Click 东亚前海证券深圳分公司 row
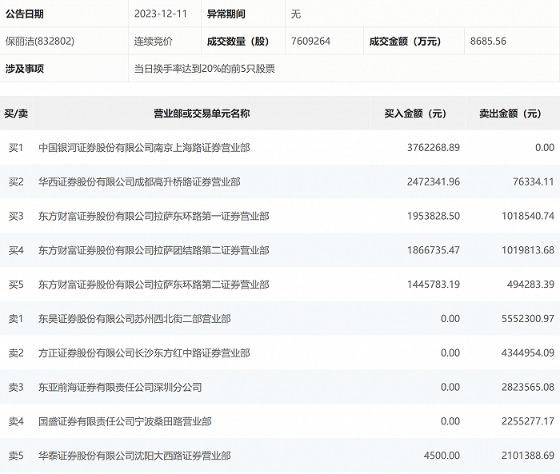The width and height of the screenshot is (560, 474). point(280,387)
